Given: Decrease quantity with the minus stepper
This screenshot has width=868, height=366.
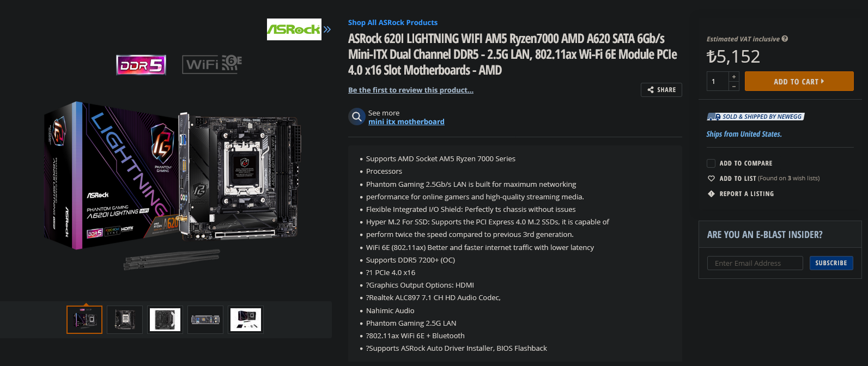Looking at the screenshot, I should [x=734, y=86].
